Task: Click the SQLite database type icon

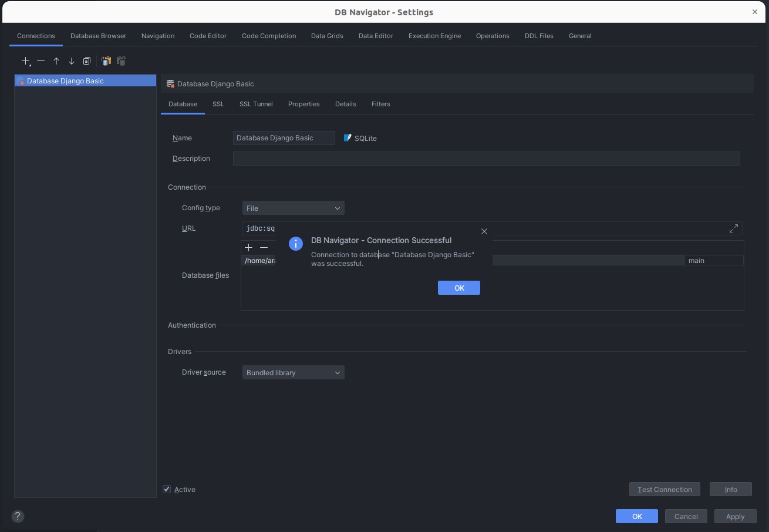Action: tap(348, 138)
